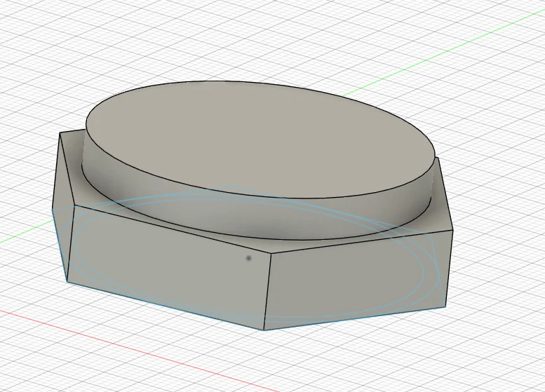
Task: Click the blue bottom edge of the front-left face
Action: pos(165,306)
